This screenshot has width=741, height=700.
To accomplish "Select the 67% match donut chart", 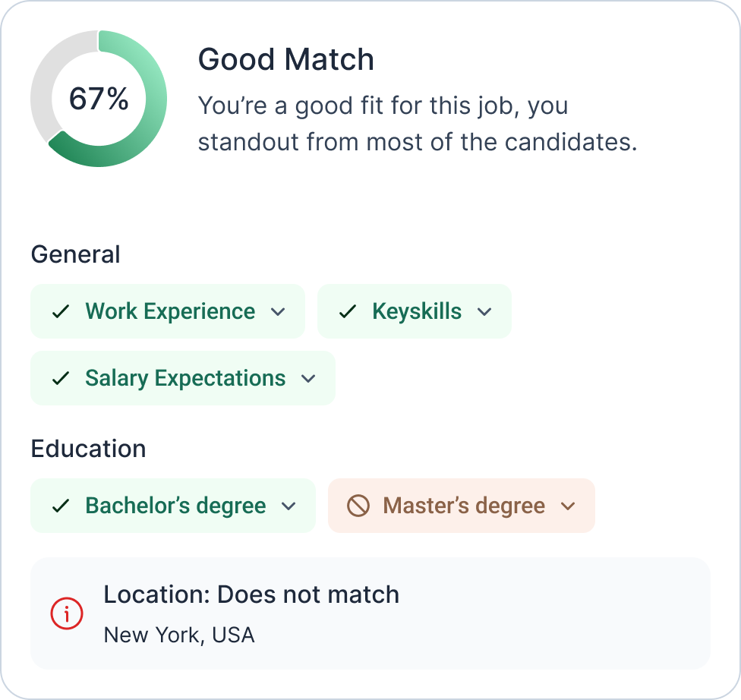I will pyautogui.click(x=97, y=97).
